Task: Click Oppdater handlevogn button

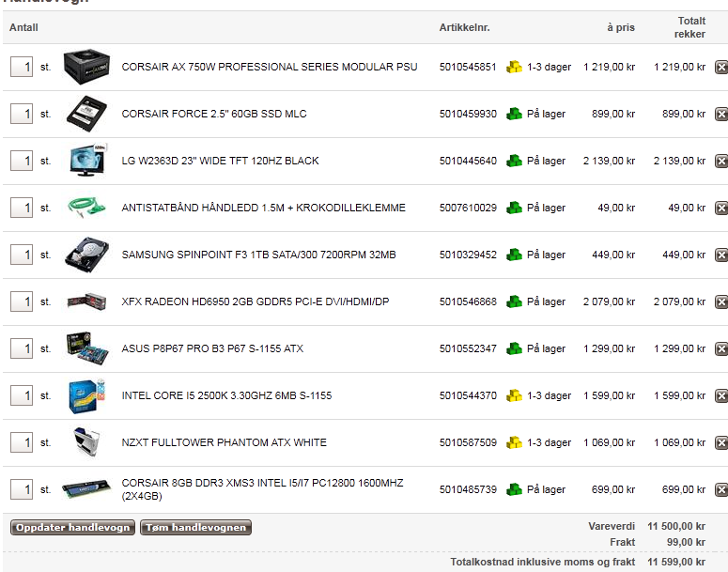Action: point(72,528)
